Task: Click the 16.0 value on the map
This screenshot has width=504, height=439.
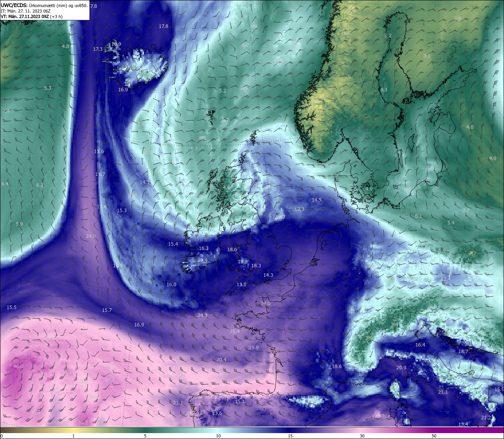Action: [x=171, y=285]
